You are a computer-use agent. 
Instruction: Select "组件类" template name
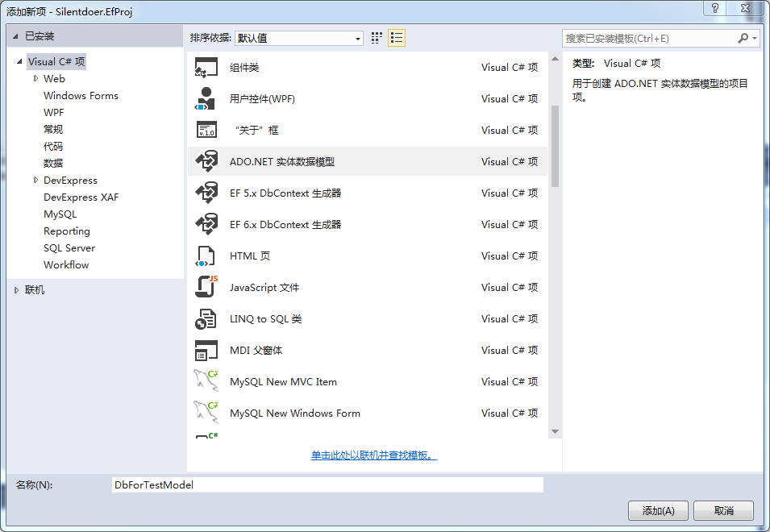click(244, 67)
